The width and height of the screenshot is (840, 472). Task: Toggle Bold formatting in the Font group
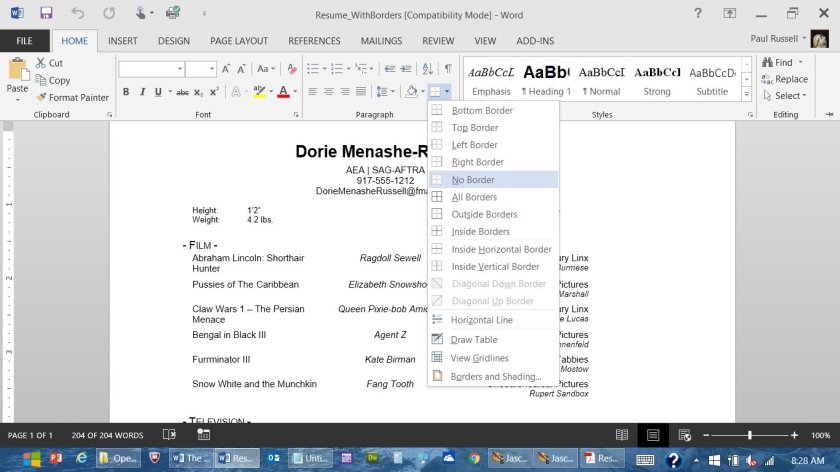tap(126, 92)
